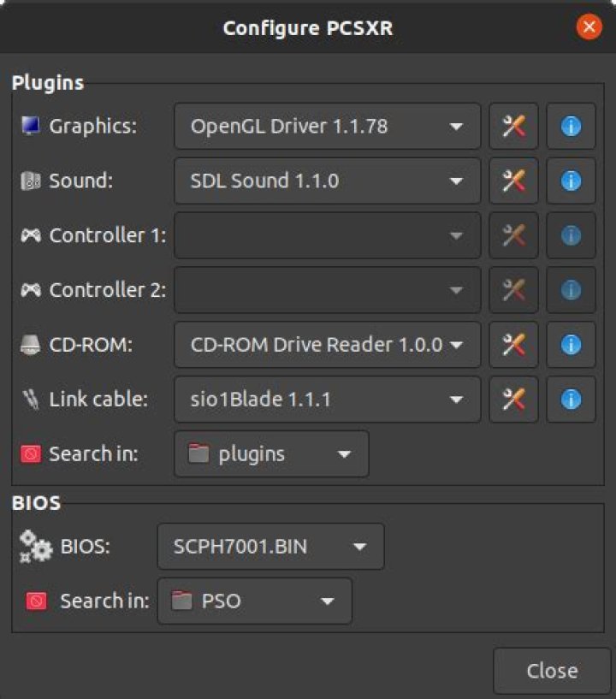The width and height of the screenshot is (616, 699).
Task: Configure the Link cable plugin
Action: click(x=513, y=400)
